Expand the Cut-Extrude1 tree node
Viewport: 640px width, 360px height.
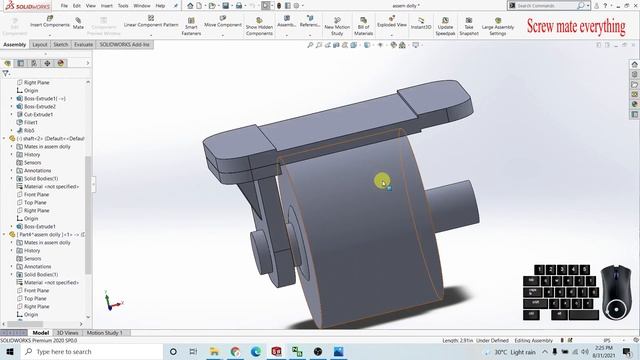coord(11,115)
